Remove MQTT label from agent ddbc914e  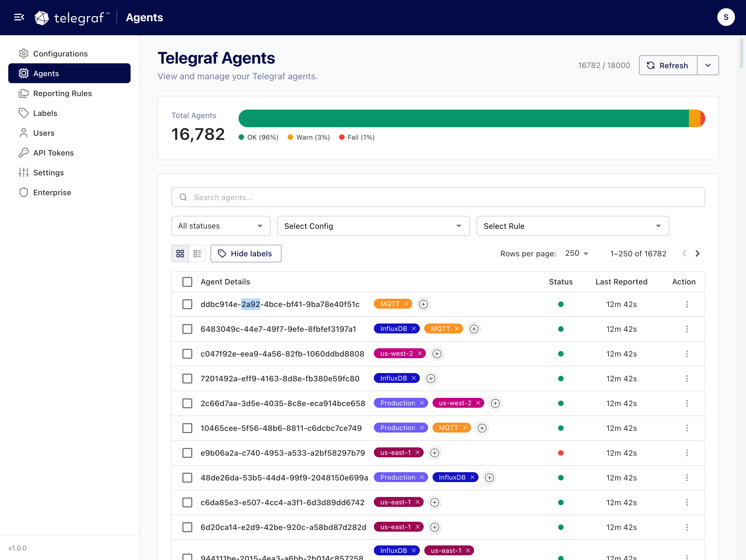[x=406, y=304]
